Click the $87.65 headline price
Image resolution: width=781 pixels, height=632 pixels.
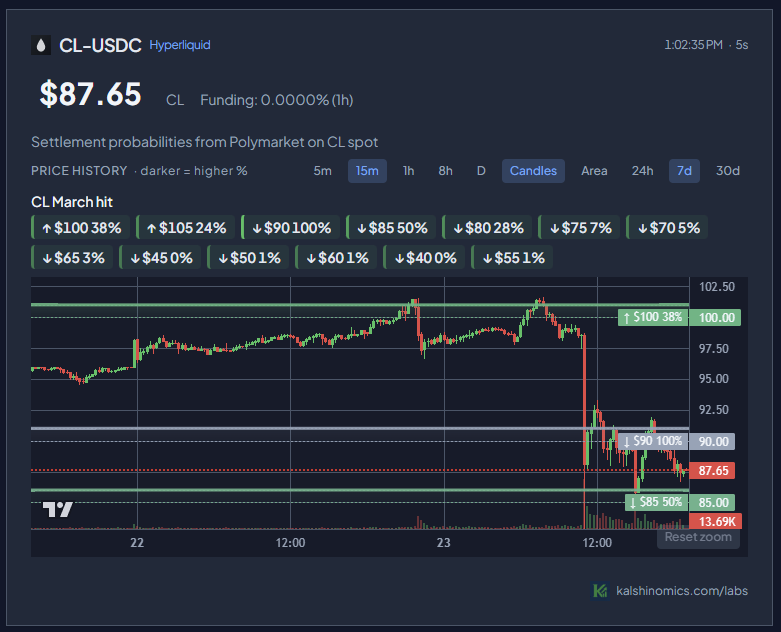pyautogui.click(x=91, y=94)
